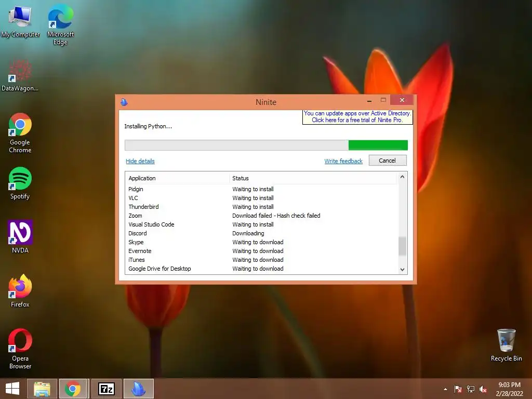Image resolution: width=532 pixels, height=399 pixels.
Task: Maximize the Ninite window
Action: tap(383, 100)
